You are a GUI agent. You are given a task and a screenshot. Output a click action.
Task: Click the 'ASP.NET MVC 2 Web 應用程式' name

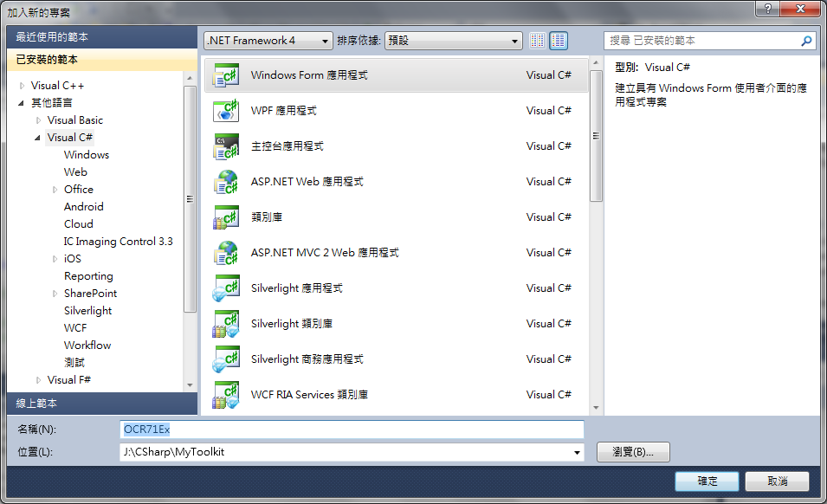click(x=325, y=253)
